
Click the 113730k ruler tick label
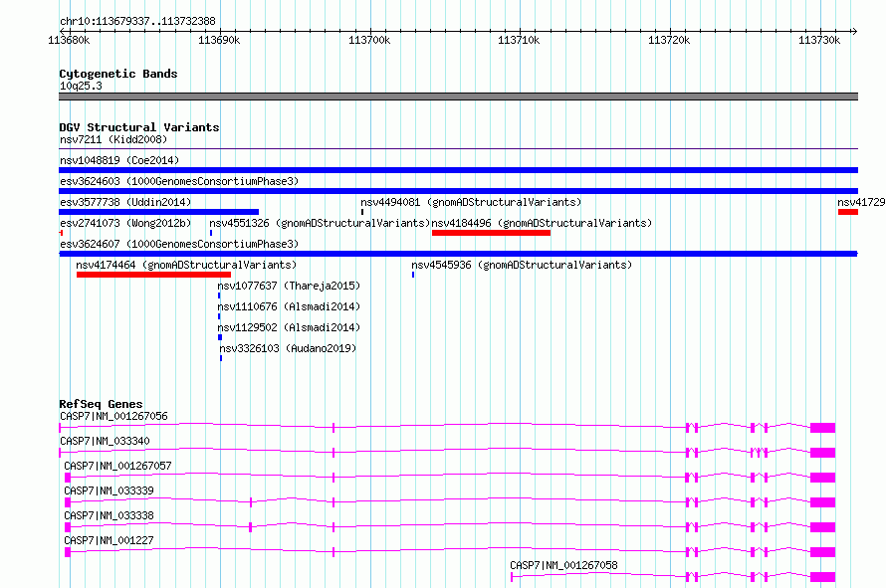pos(818,40)
